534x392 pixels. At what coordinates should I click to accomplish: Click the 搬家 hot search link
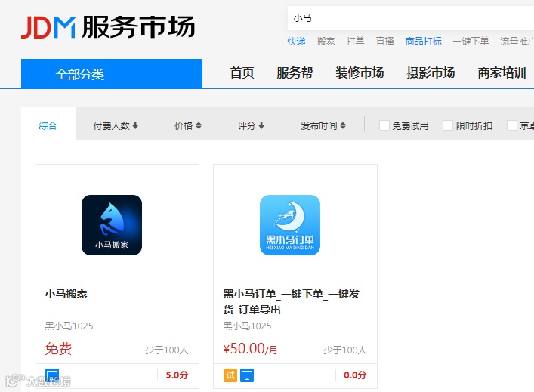(326, 42)
